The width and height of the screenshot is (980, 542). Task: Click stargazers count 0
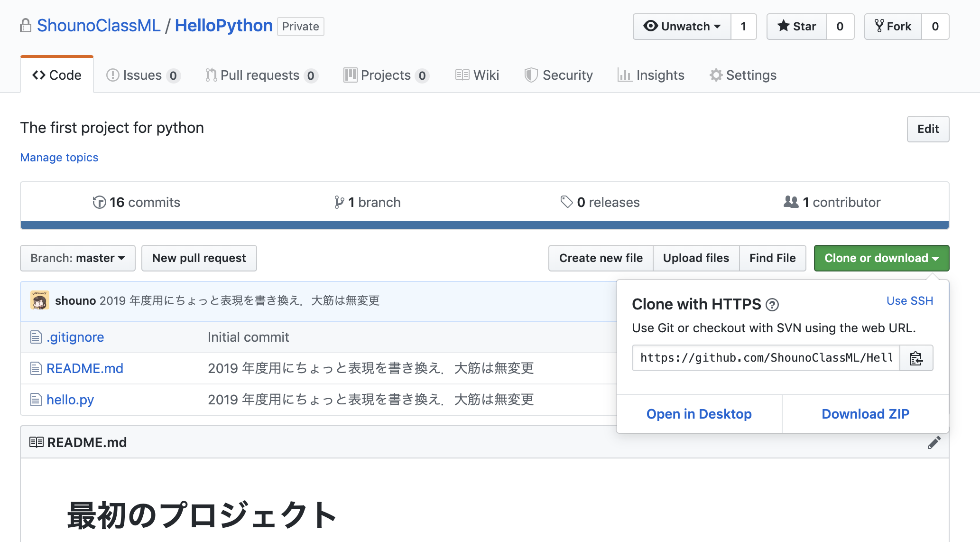coord(840,26)
